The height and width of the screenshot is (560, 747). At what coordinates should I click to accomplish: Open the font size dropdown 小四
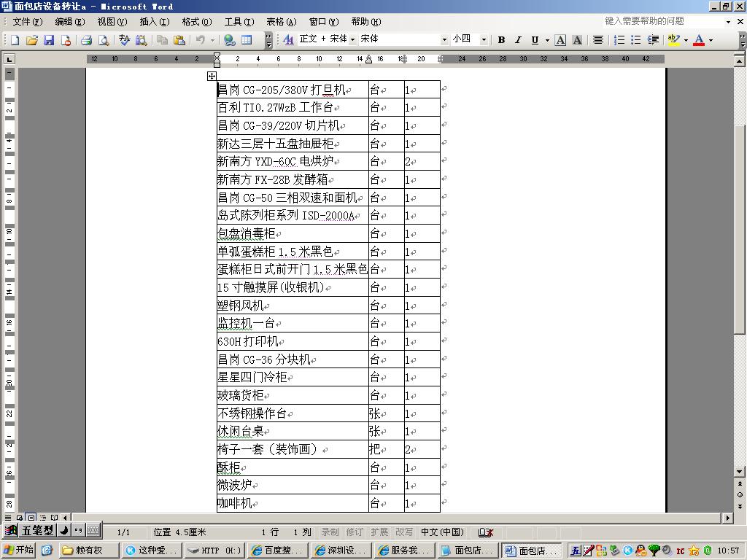(x=484, y=39)
